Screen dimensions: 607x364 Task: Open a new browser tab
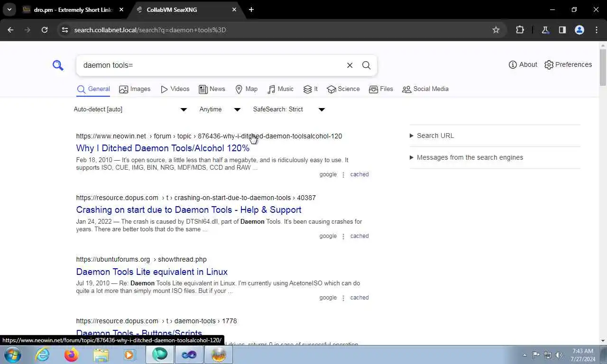coord(251,9)
